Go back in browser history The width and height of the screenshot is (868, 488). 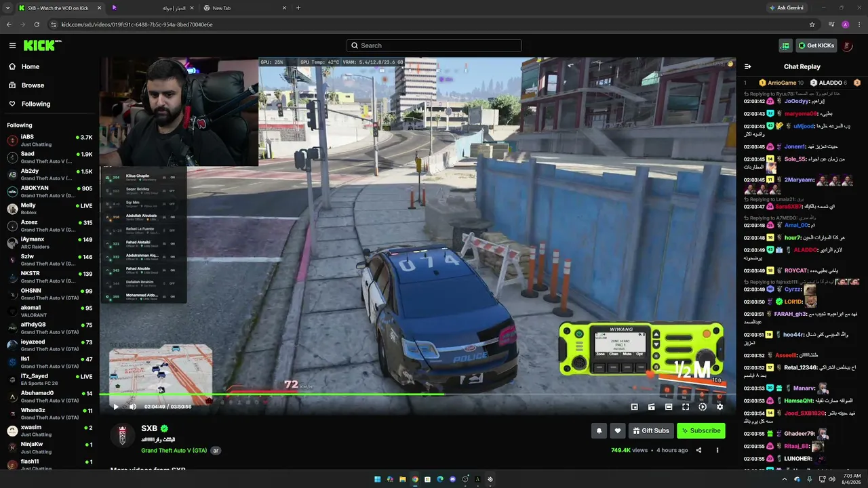[9, 24]
